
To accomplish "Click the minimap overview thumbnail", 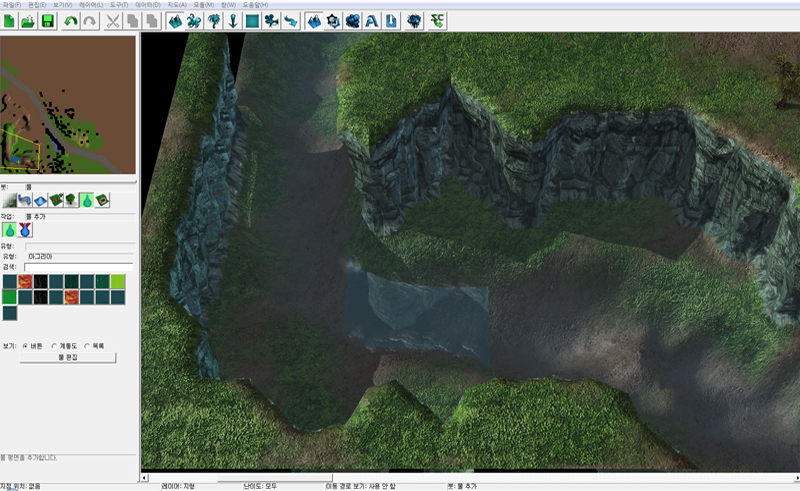I will [68, 105].
